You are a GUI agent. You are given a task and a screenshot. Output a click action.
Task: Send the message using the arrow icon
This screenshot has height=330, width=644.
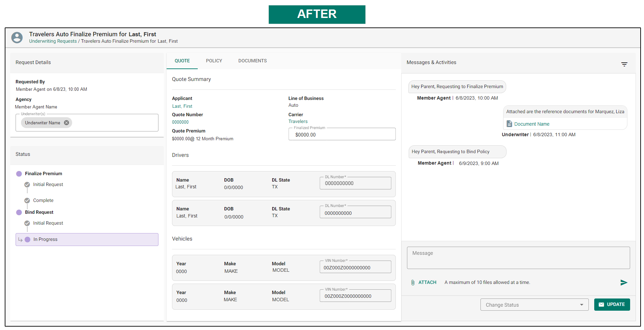tap(624, 283)
